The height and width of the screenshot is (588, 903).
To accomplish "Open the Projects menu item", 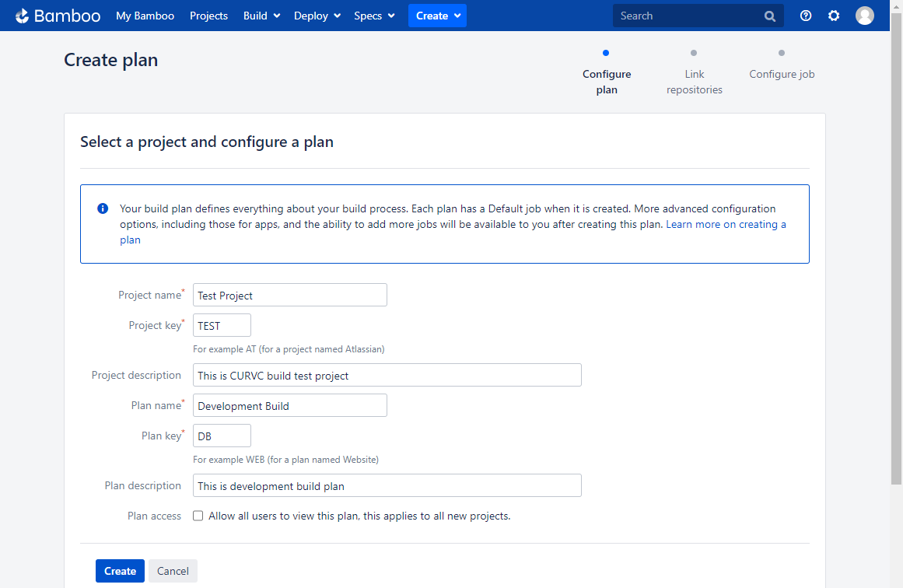I will (x=208, y=16).
